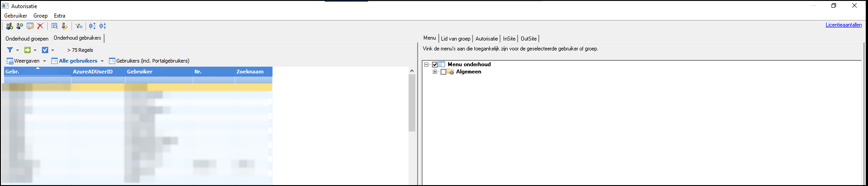868x186 pixels.
Task: Click the red X delete icon
Action: 40,26
